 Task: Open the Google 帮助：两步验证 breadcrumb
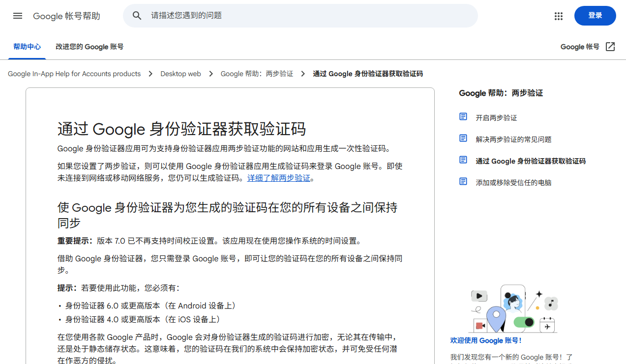click(257, 74)
